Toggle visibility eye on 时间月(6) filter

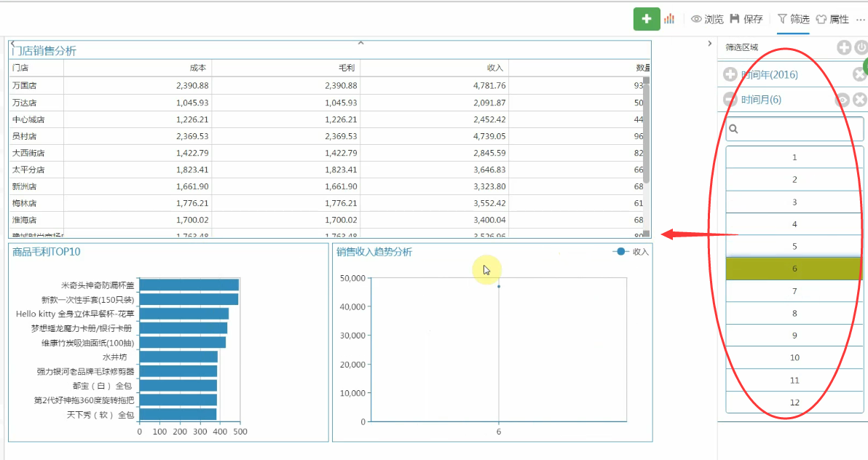[843, 100]
